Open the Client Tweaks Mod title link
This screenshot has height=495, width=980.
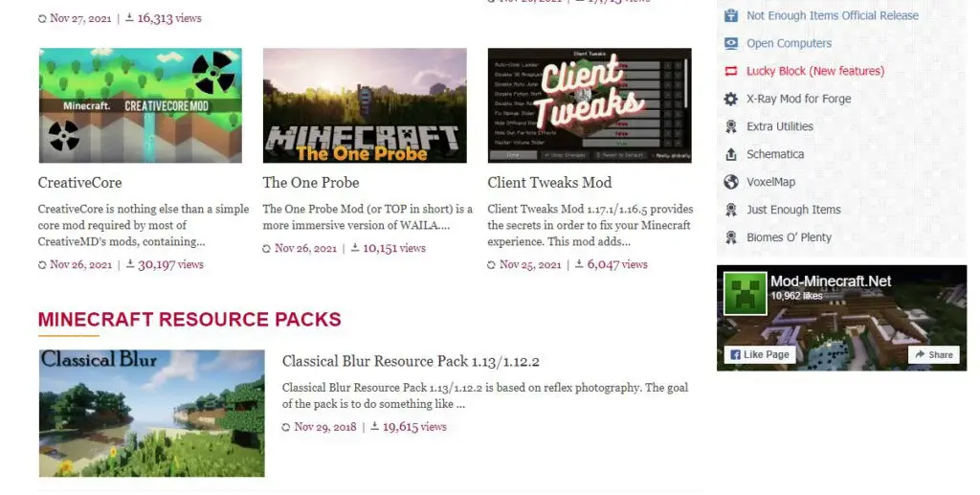pos(549,183)
